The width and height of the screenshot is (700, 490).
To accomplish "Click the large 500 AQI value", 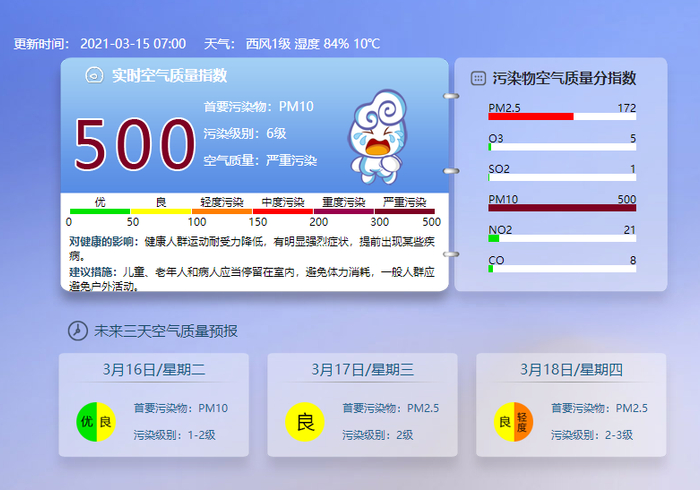I will click(135, 145).
